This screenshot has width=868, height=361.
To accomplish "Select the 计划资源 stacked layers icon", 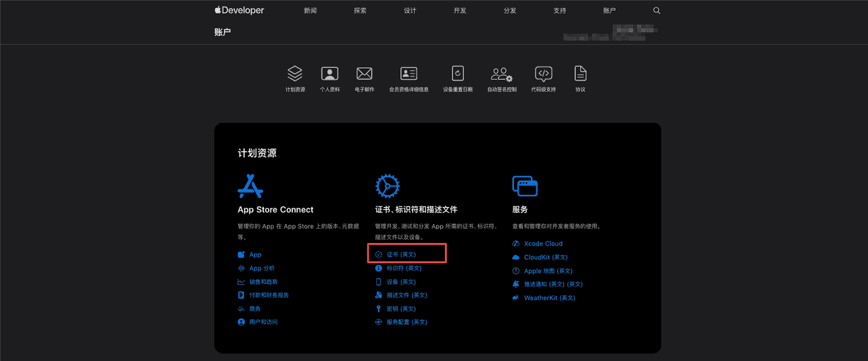I will pos(295,73).
